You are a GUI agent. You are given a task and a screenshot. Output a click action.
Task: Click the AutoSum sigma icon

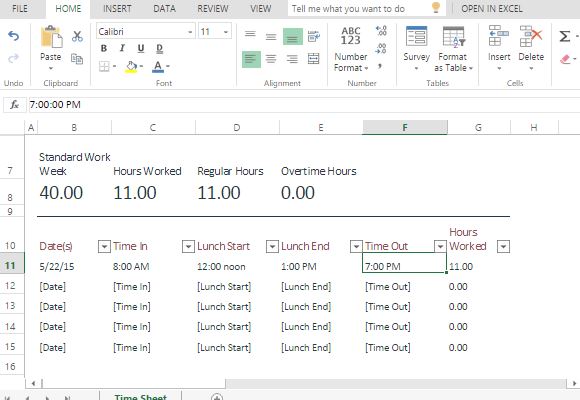[x=564, y=36]
